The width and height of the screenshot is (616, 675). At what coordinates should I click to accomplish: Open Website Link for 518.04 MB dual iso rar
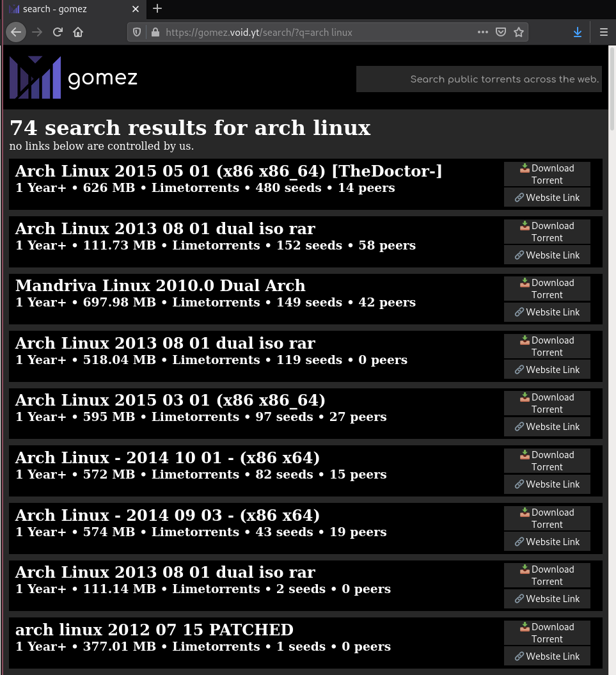547,370
